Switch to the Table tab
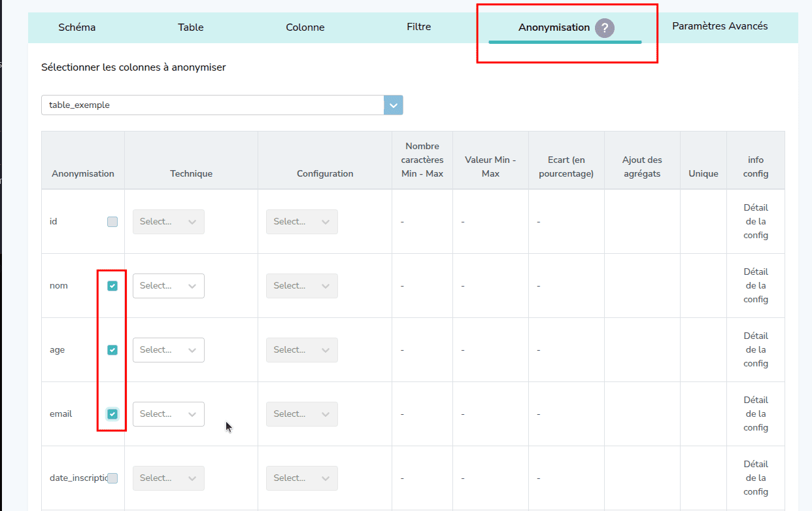Viewport: 812px width, 511px height. [190, 27]
